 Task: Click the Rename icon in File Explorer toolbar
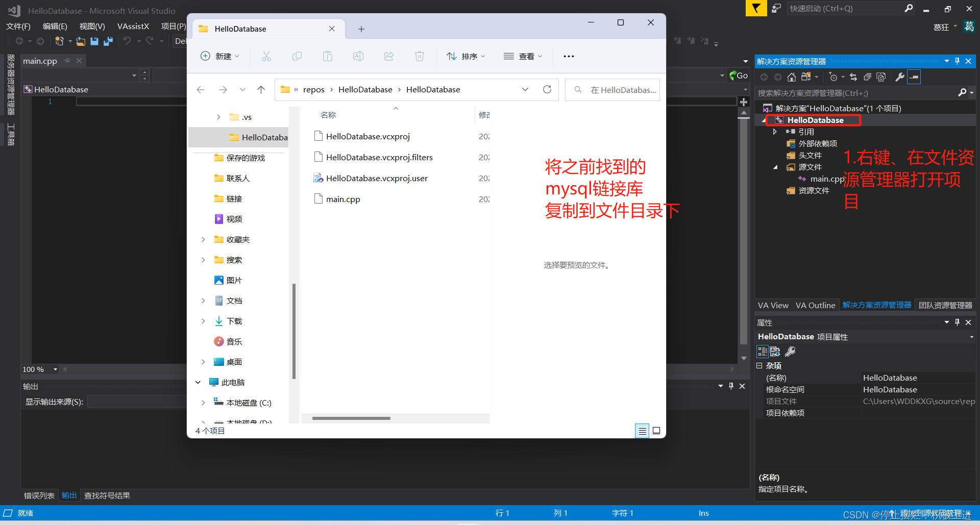tap(358, 56)
